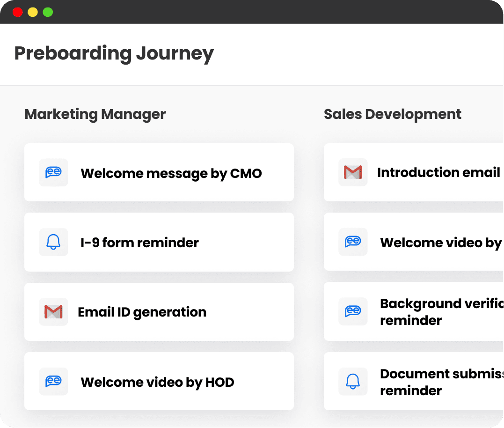Click Gmail icon next to Introduction email

353,172
